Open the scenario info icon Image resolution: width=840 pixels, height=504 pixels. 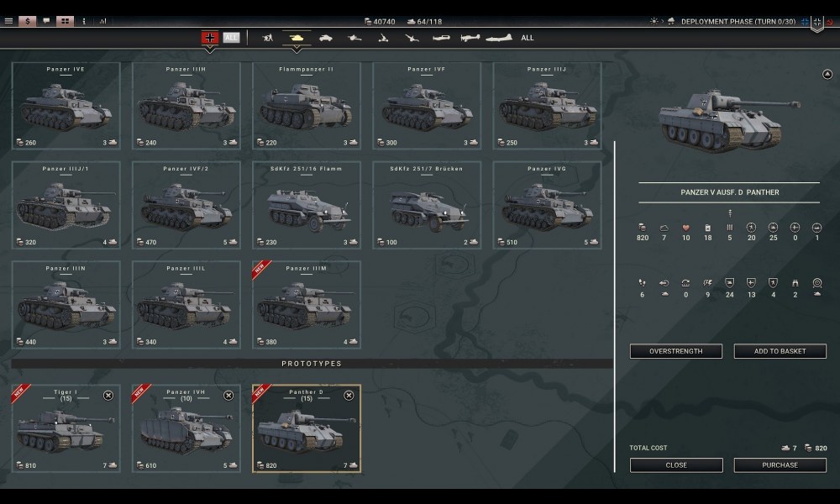tap(83, 21)
